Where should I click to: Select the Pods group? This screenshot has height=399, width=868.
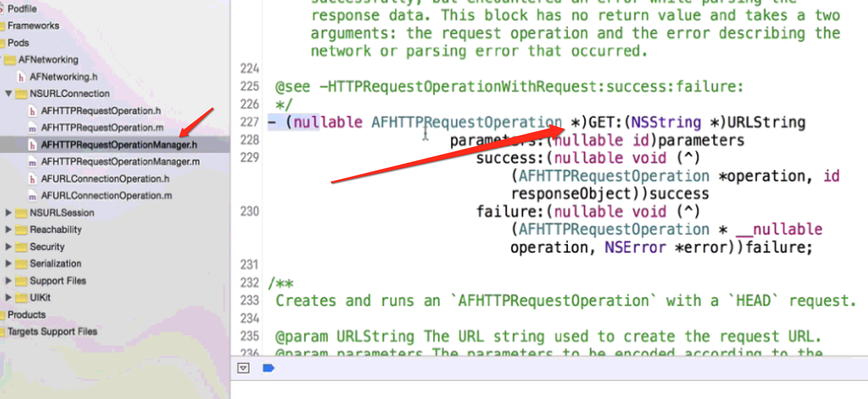(18, 43)
